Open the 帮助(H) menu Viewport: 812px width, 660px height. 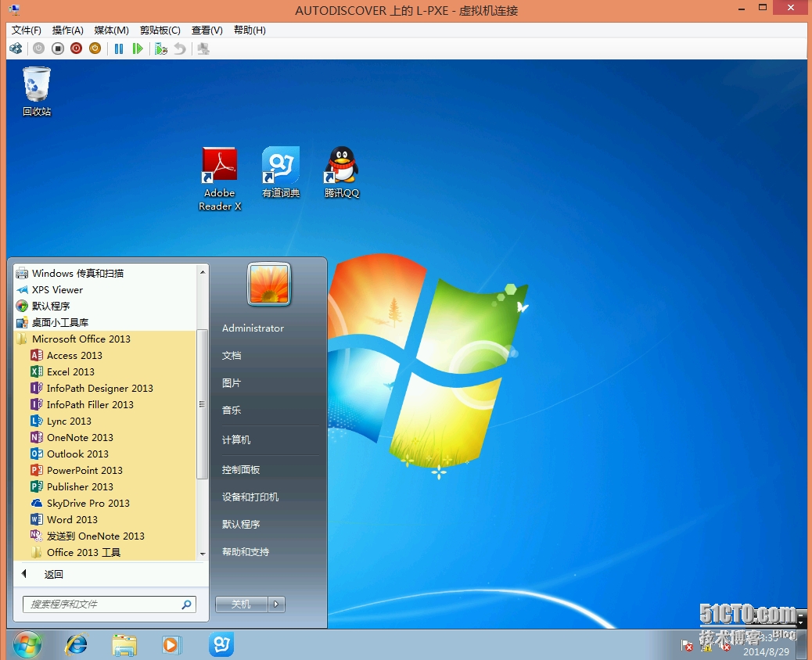tap(250, 30)
